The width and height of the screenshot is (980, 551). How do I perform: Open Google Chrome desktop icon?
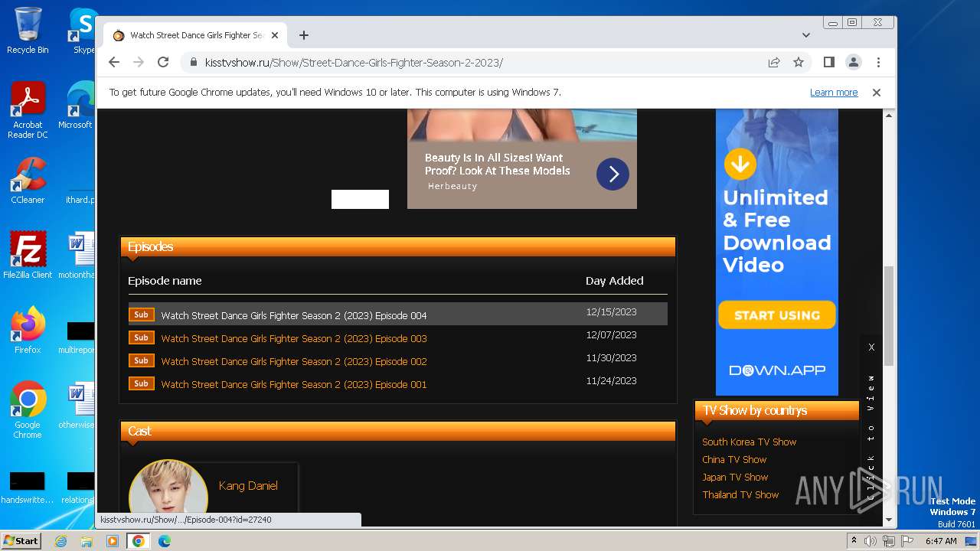(28, 410)
